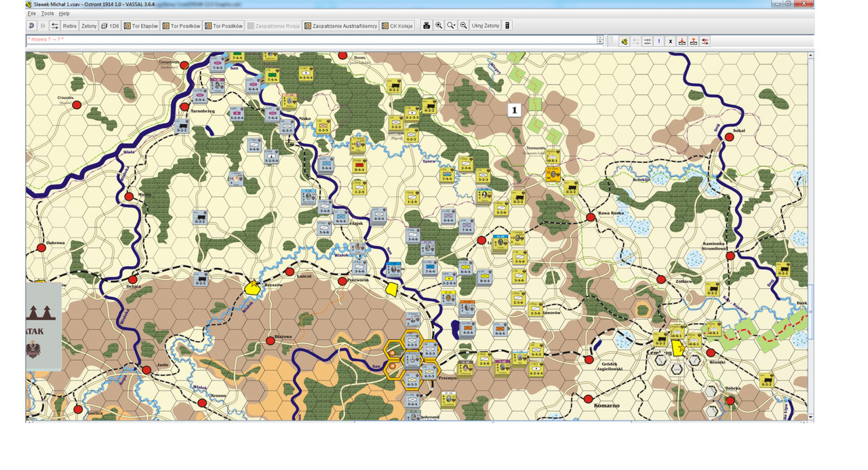The width and height of the screenshot is (868, 470).
Task: Click the ATAK panel with black eagle
Action: tap(43, 326)
